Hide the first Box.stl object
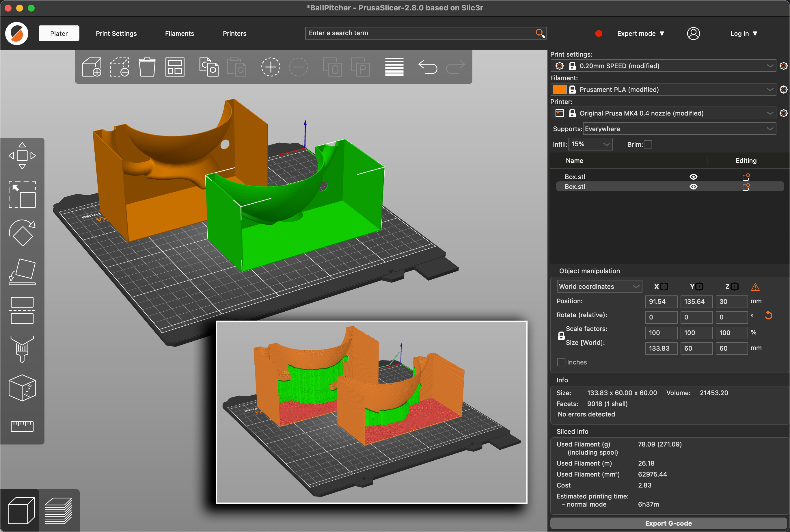 coord(693,177)
